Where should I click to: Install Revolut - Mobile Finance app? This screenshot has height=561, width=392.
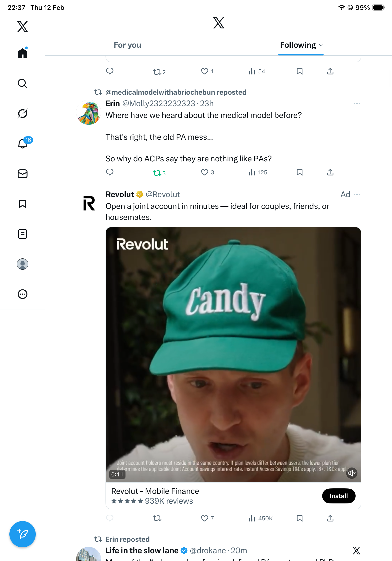pos(338,496)
